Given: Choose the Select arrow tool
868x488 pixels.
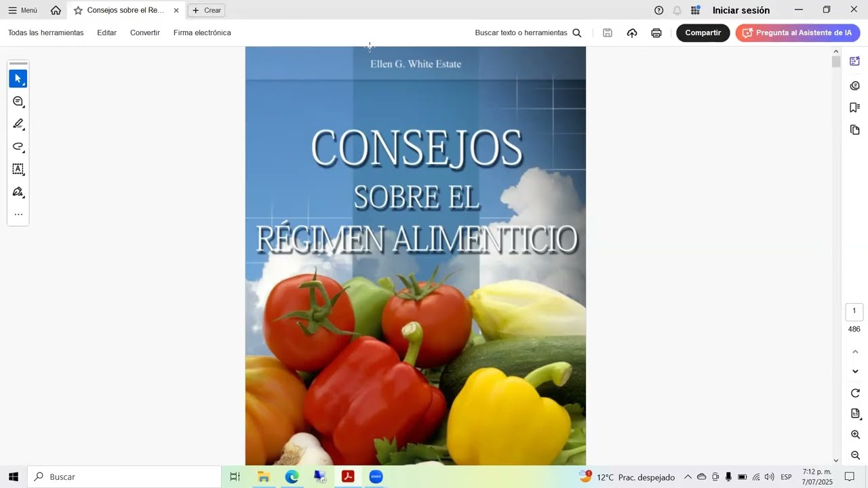Looking at the screenshot, I should click(x=18, y=79).
